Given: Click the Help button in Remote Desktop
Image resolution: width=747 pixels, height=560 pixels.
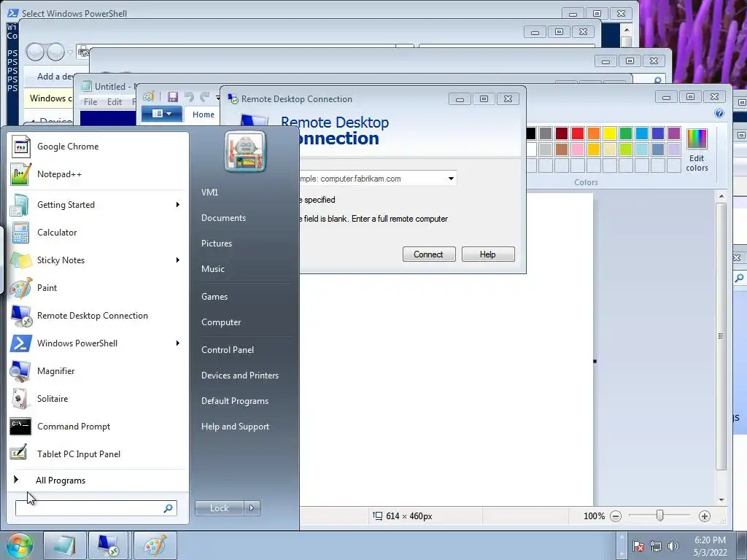Looking at the screenshot, I should pos(488,254).
